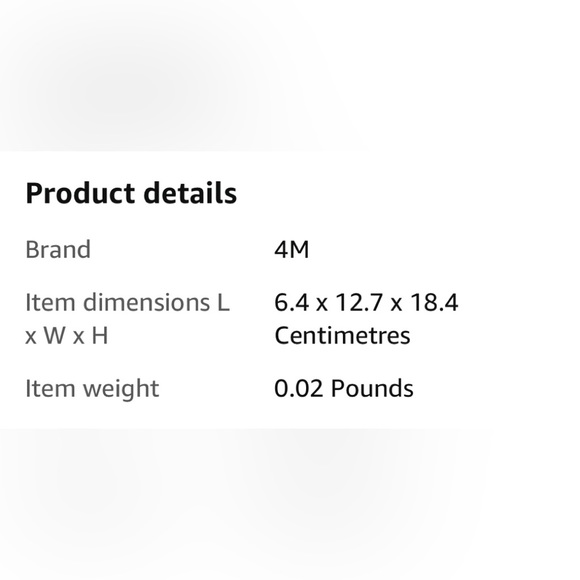Click the word 'details' in the heading
This screenshot has height=580, width=580.
tap(190, 193)
